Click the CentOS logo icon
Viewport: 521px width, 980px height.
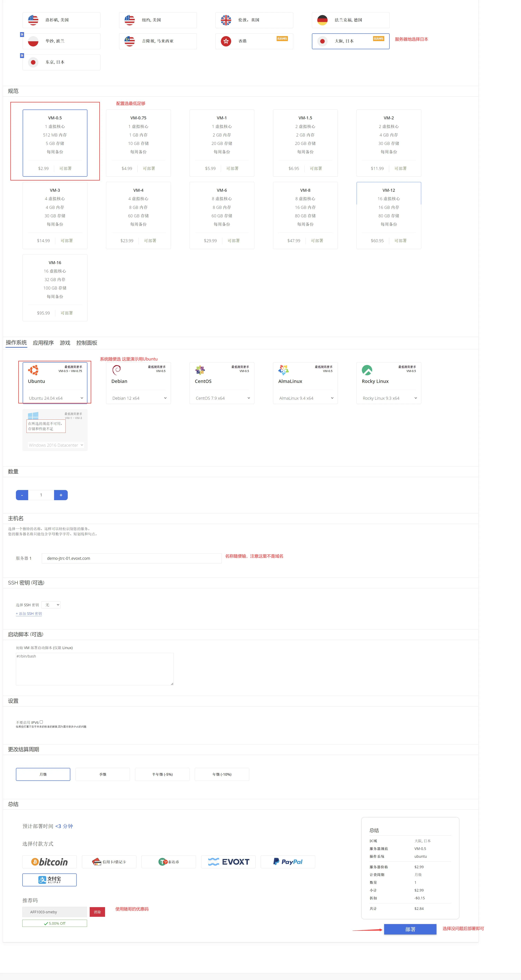click(x=200, y=370)
